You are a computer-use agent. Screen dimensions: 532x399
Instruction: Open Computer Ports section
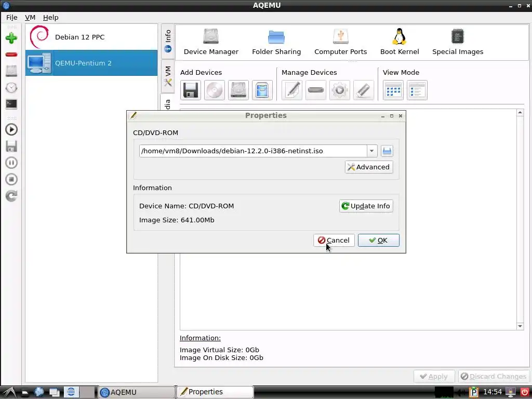pos(340,42)
